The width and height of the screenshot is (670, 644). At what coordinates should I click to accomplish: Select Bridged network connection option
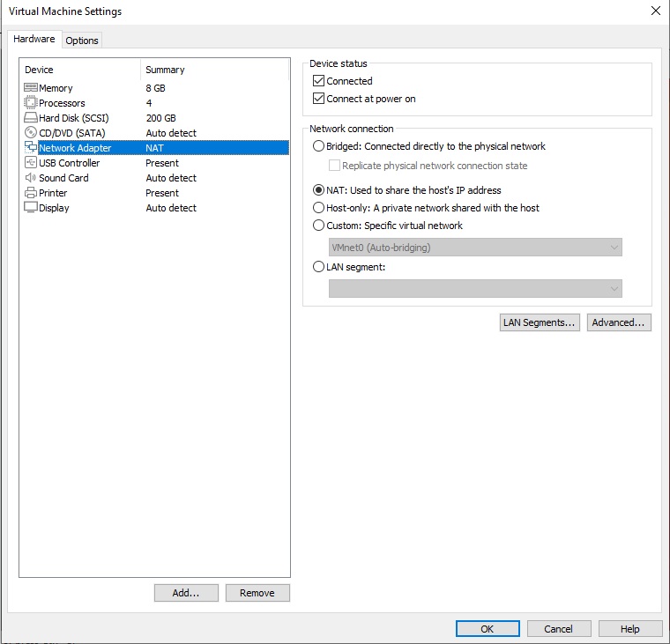(318, 146)
